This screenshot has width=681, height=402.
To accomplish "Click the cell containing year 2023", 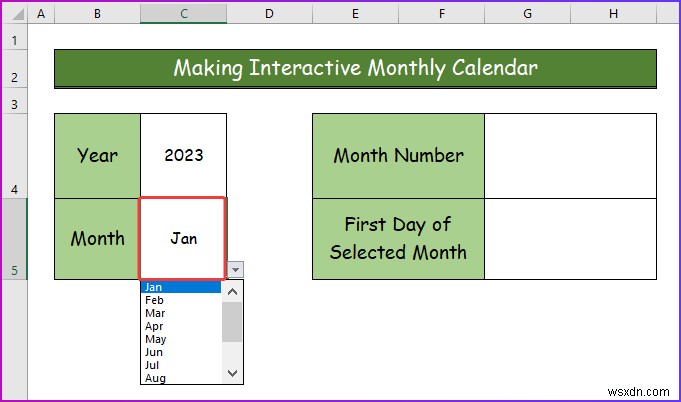I will click(183, 156).
